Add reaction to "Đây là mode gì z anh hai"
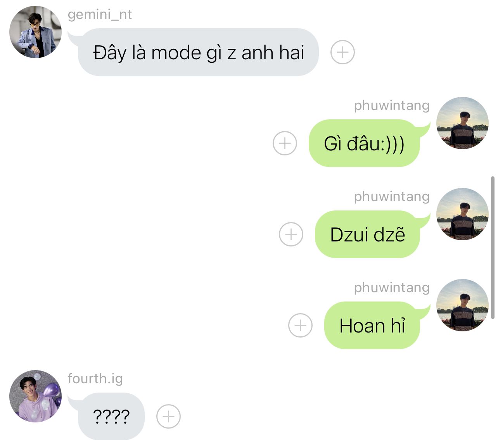This screenshot has height=448, width=498. pyautogui.click(x=342, y=52)
